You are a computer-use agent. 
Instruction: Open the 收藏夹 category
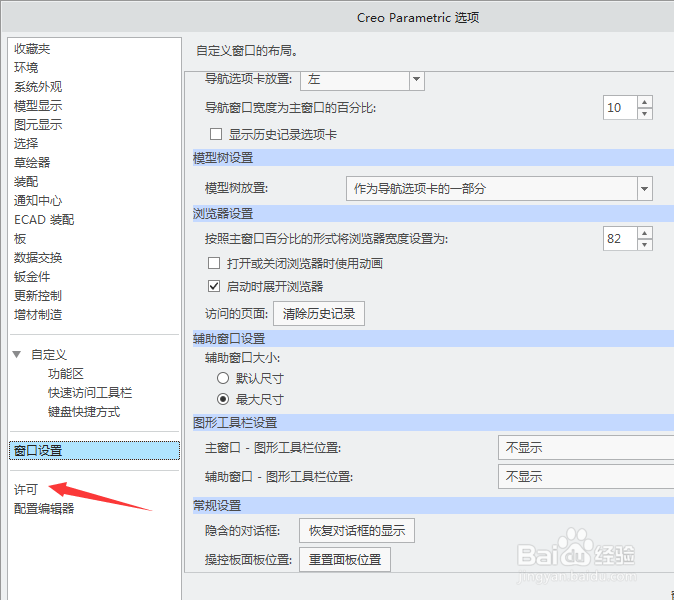click(32, 49)
